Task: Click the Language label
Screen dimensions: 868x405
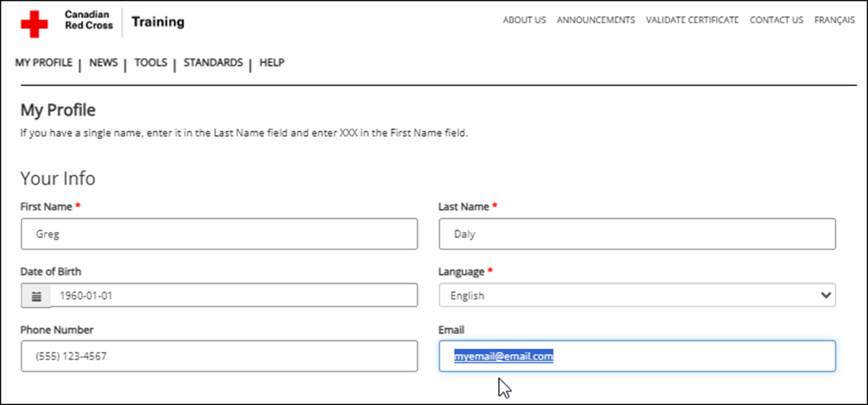Action: pyautogui.click(x=461, y=272)
